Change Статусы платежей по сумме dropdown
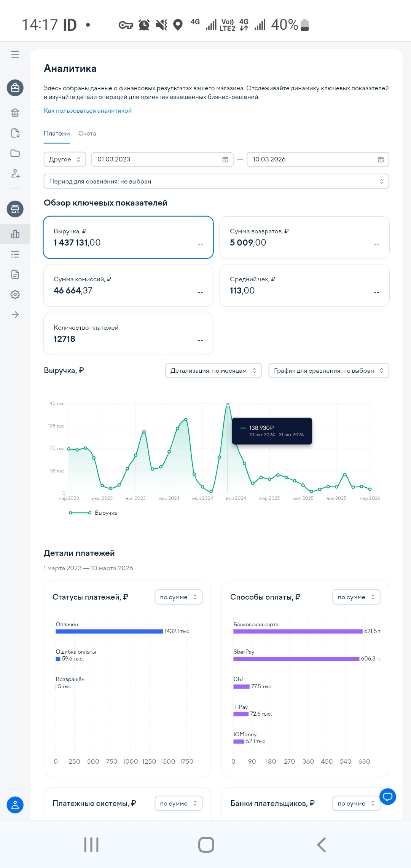The width and height of the screenshot is (411, 868). [x=178, y=597]
